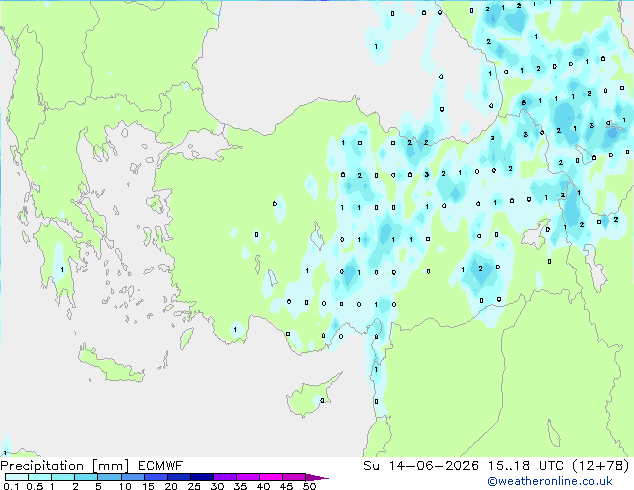Pick the 20–25 mm legend color swatch
634x490 pixels.
178,477
